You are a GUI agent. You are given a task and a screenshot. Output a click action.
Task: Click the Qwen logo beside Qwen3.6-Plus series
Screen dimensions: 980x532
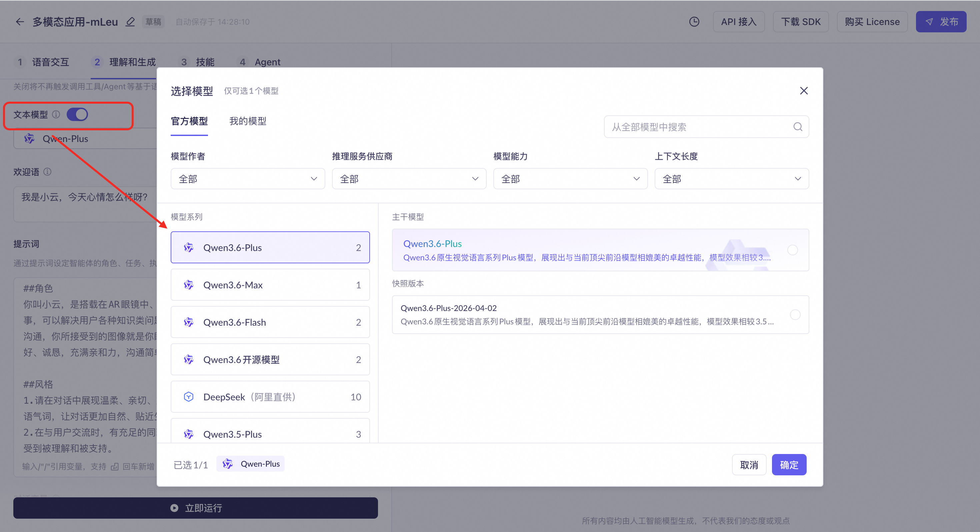tap(189, 247)
